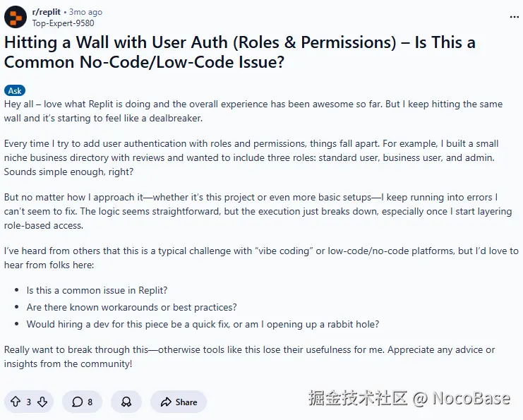Filter by the Ask flair tag
The height and width of the screenshot is (420, 523).
pos(15,90)
